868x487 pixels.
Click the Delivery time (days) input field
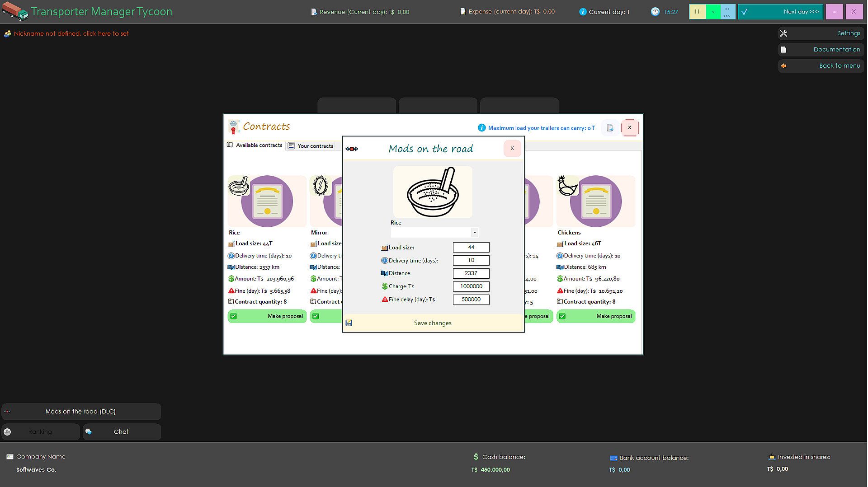point(471,260)
